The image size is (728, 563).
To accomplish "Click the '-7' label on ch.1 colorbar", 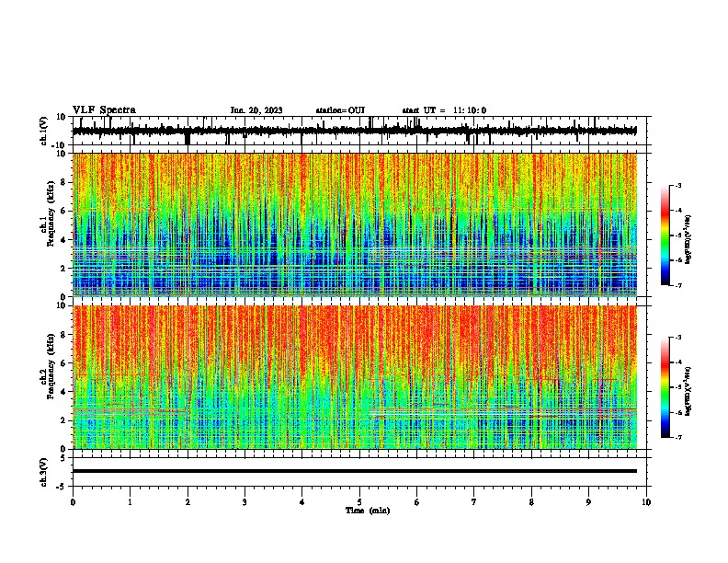I will [x=677, y=285].
